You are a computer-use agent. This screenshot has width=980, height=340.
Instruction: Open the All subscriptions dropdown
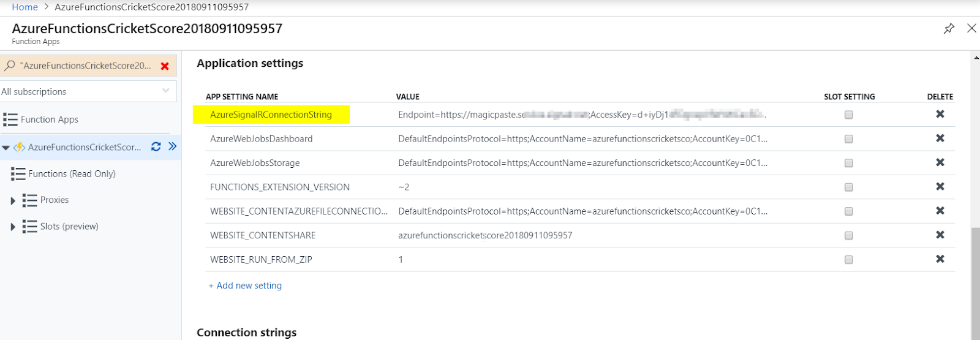[x=88, y=91]
